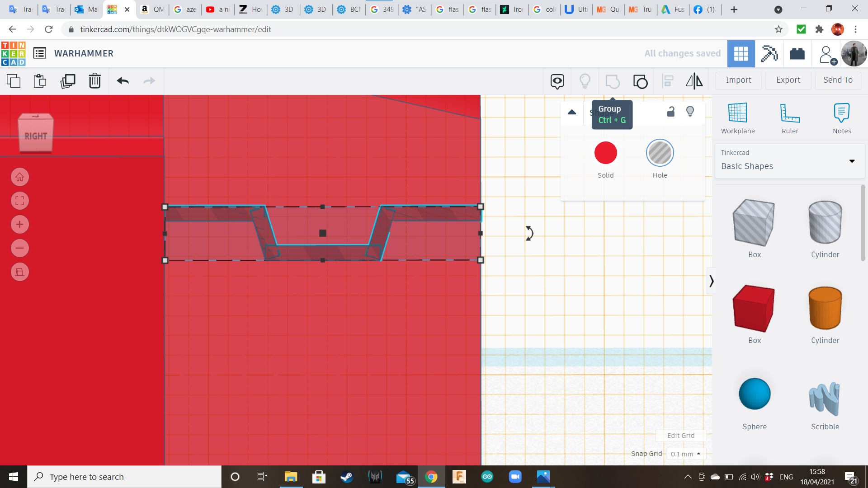Open the Send To menu

pyautogui.click(x=838, y=80)
